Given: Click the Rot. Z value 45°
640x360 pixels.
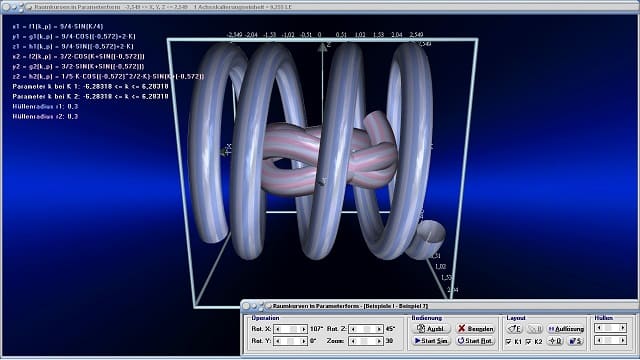Looking at the screenshot, I should [x=390, y=329].
